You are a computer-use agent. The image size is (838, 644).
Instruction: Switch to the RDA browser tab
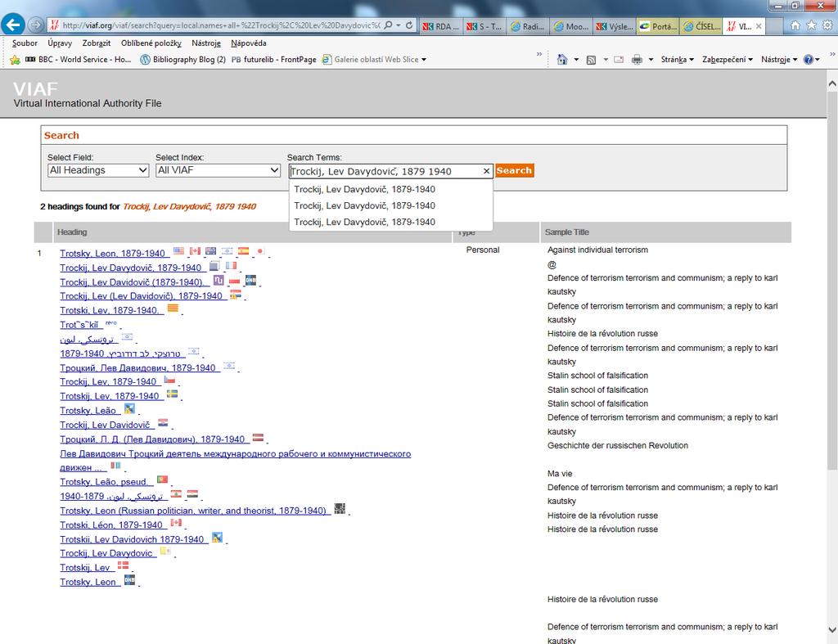point(440,25)
